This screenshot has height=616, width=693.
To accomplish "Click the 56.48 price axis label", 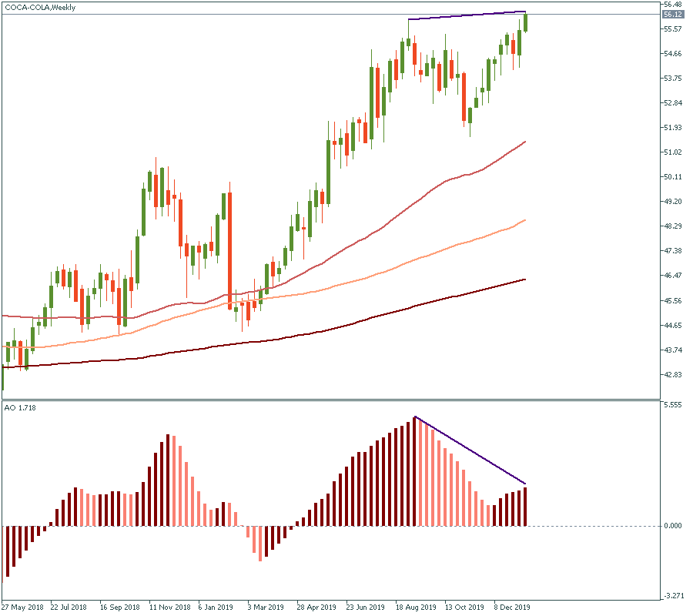I will (672, 5).
